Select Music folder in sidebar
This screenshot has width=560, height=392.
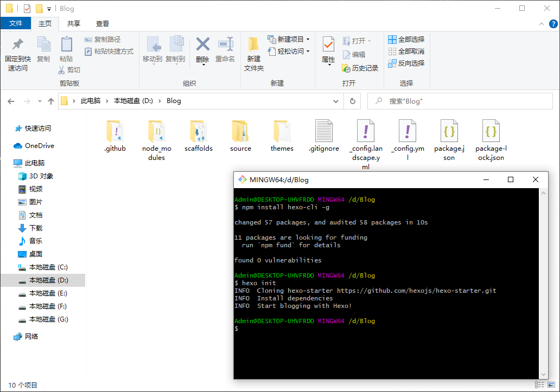[x=30, y=241]
